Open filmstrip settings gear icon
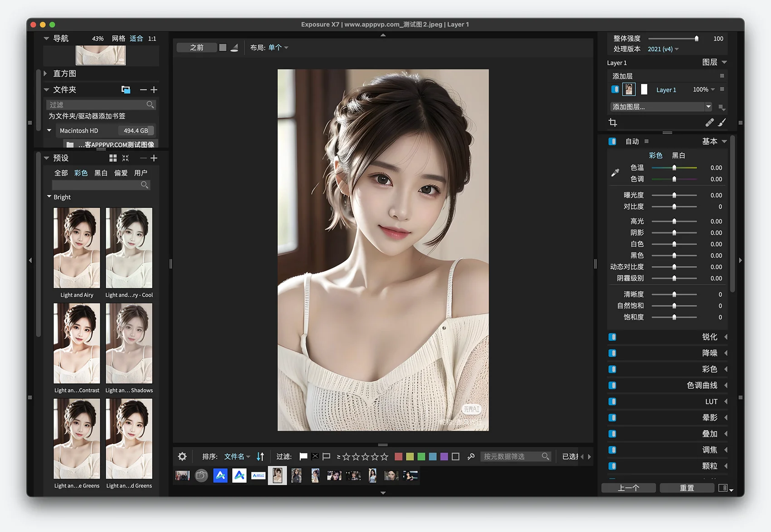Image resolution: width=771 pixels, height=532 pixels. click(x=182, y=456)
